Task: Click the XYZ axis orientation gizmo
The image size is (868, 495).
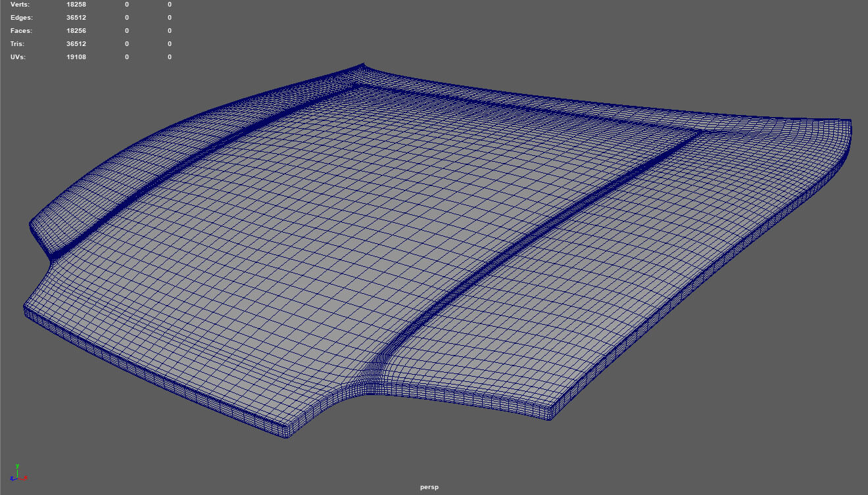Action: click(x=17, y=473)
